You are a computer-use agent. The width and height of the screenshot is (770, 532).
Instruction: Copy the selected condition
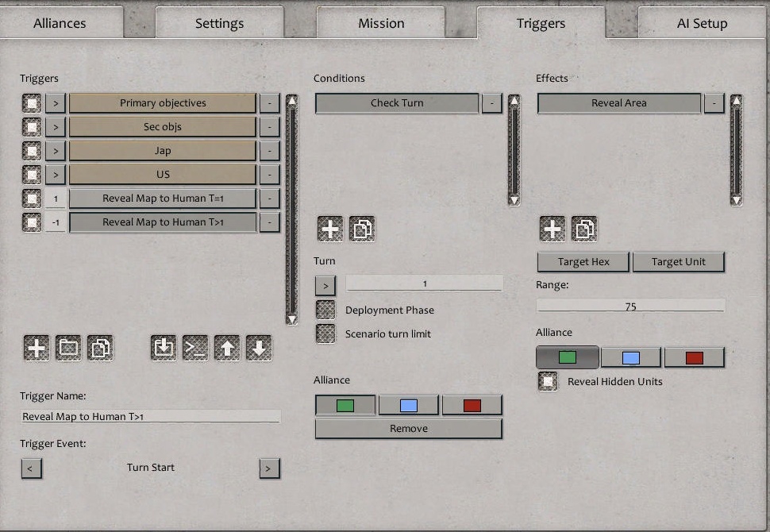click(x=362, y=229)
